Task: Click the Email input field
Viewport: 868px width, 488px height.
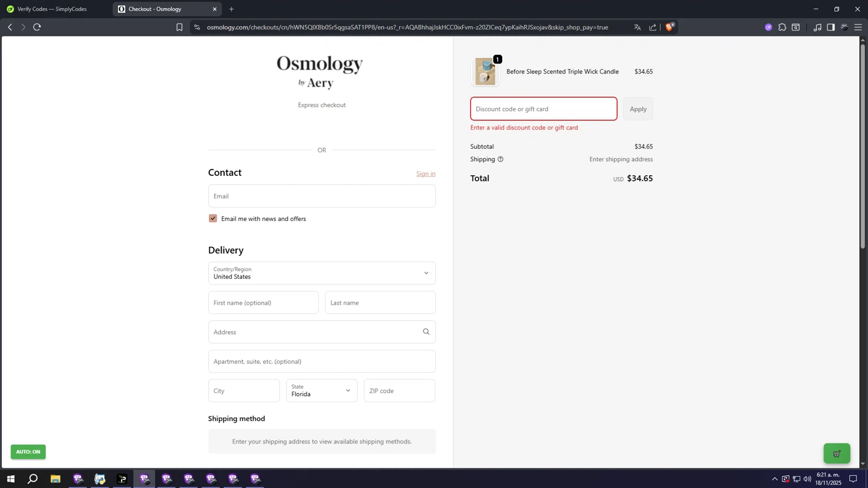Action: tap(322, 196)
